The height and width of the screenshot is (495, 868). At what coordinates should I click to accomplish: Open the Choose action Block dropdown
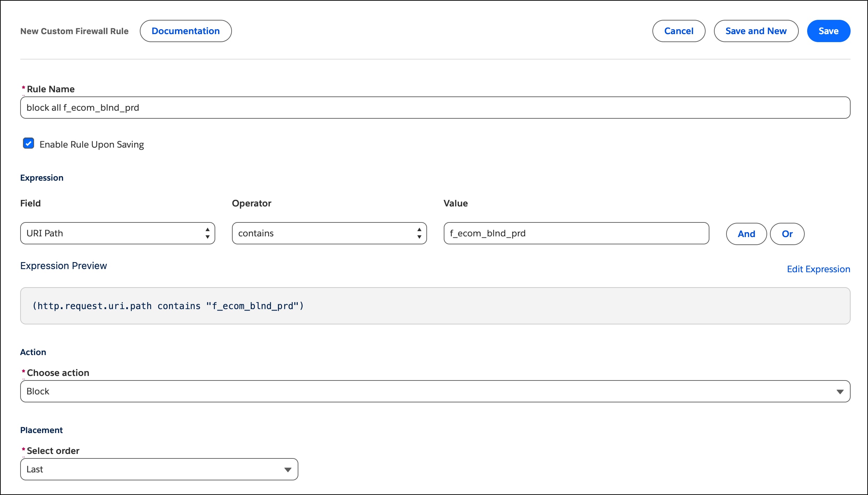coord(435,391)
